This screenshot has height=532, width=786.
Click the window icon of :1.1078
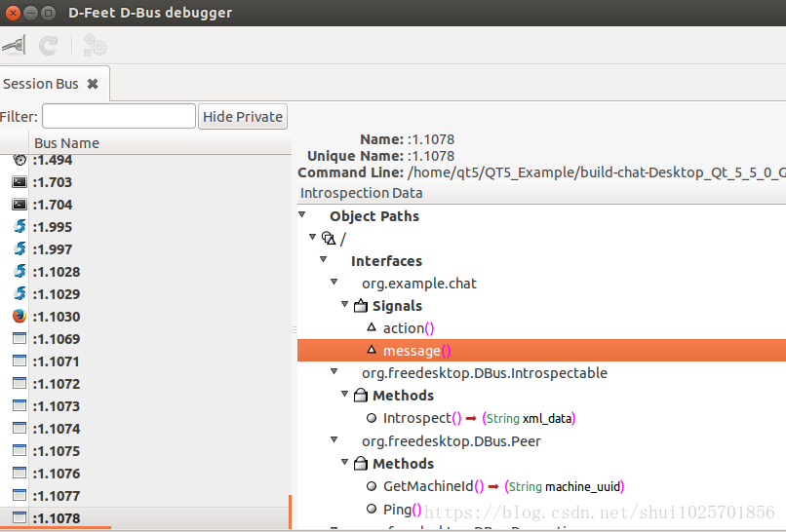point(20,517)
